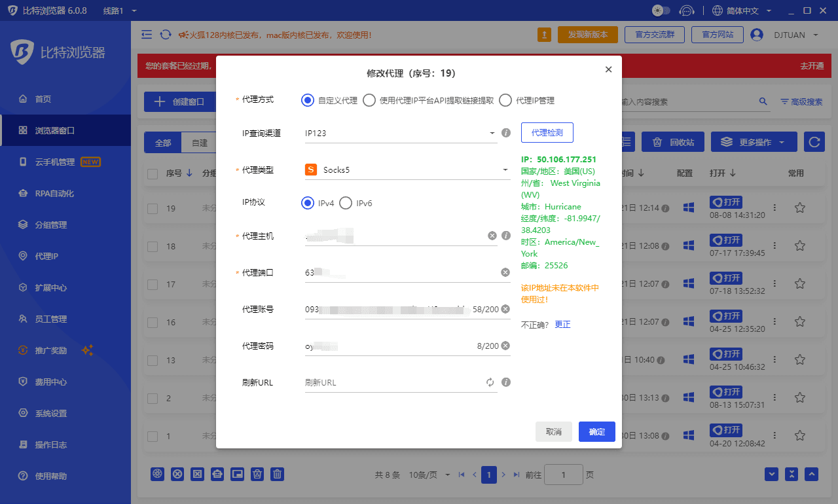Clear the 代理主机 field
The width and height of the screenshot is (838, 504).
492,236
